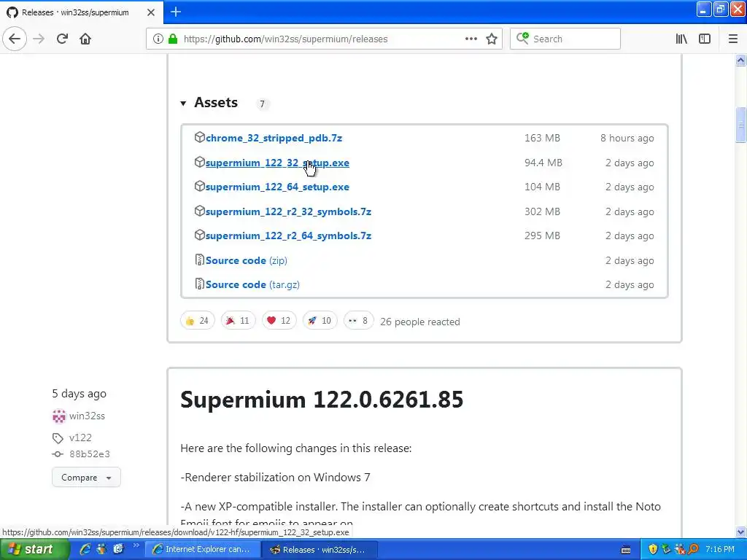Download chrome_32_stripped_pdb.7z
The height and width of the screenshot is (560, 747).
click(x=274, y=138)
